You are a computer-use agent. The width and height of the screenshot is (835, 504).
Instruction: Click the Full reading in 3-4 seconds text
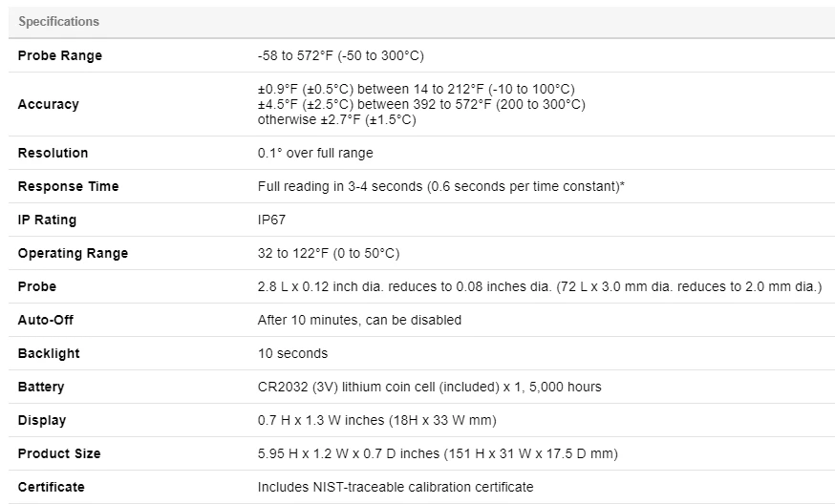(441, 186)
